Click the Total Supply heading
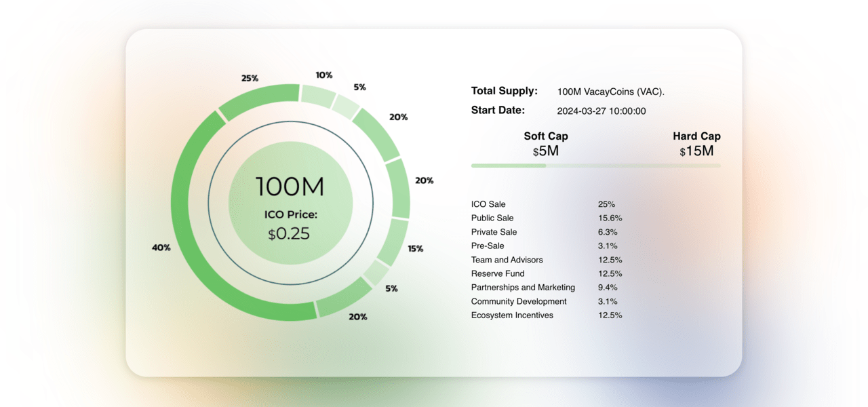 point(504,91)
